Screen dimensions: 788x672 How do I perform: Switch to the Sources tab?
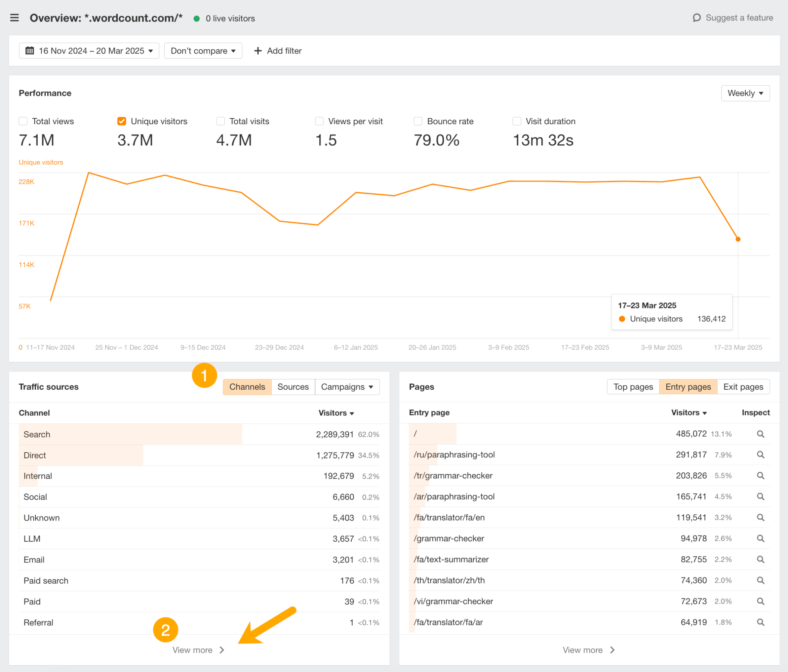(293, 387)
